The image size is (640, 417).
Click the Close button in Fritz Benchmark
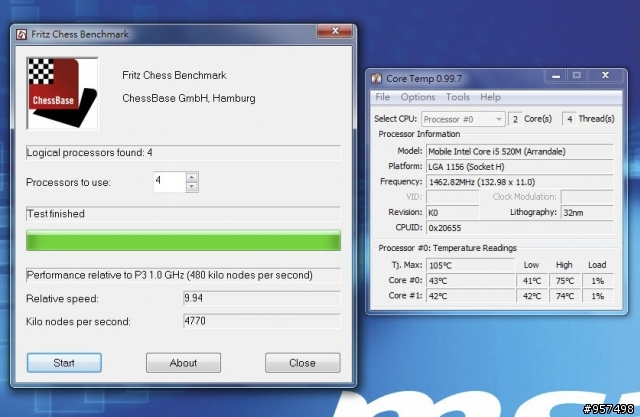[302, 363]
